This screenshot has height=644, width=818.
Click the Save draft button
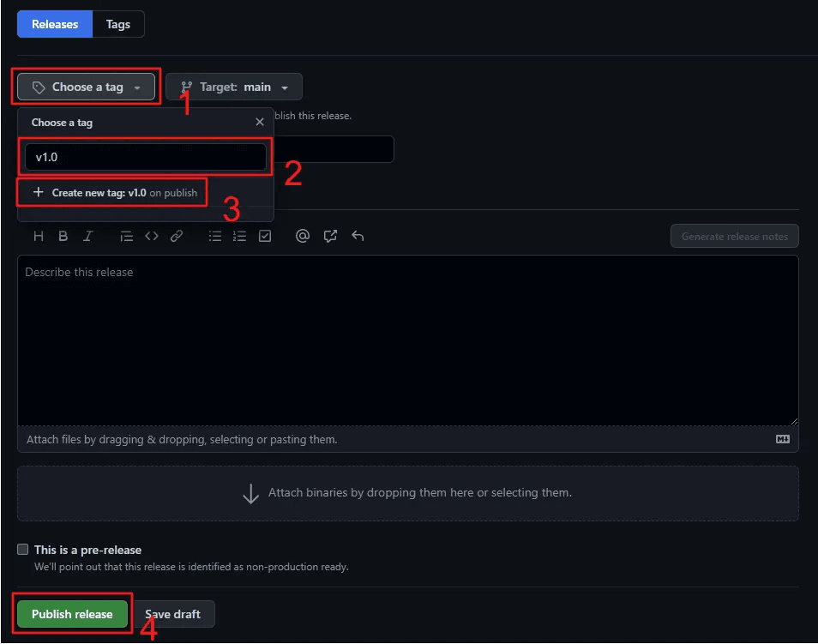click(x=173, y=614)
